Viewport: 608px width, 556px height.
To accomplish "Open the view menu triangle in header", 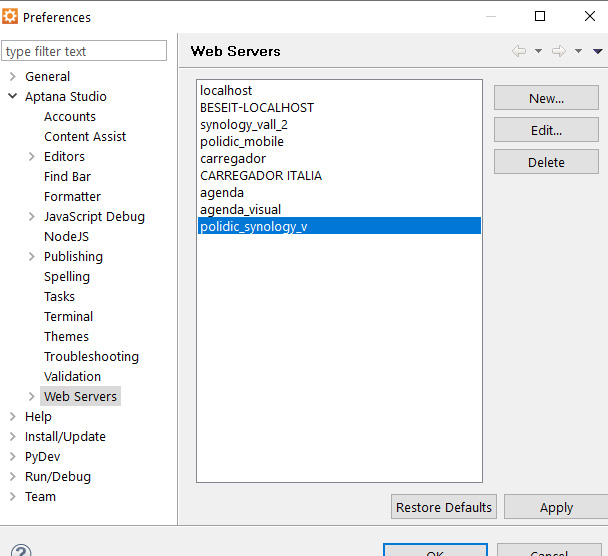I will tap(598, 51).
